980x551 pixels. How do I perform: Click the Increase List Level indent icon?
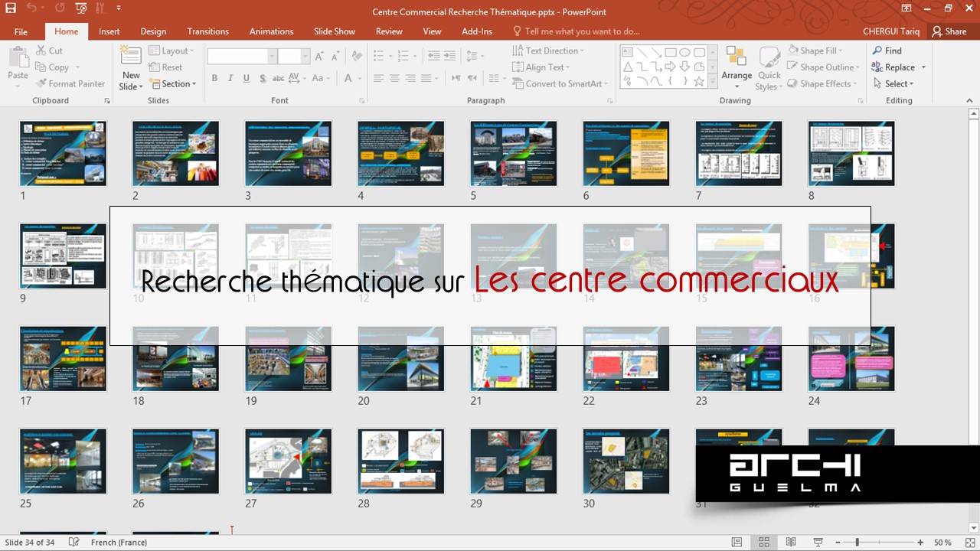(x=450, y=56)
